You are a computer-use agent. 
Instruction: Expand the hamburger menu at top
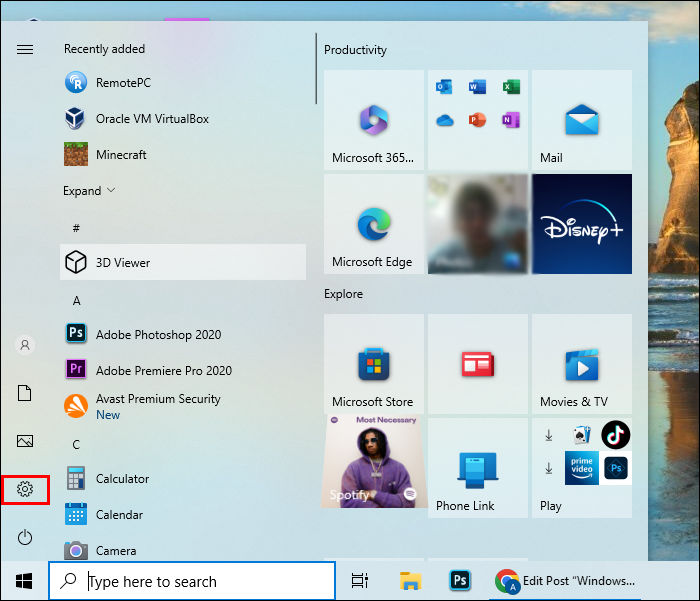[25, 49]
